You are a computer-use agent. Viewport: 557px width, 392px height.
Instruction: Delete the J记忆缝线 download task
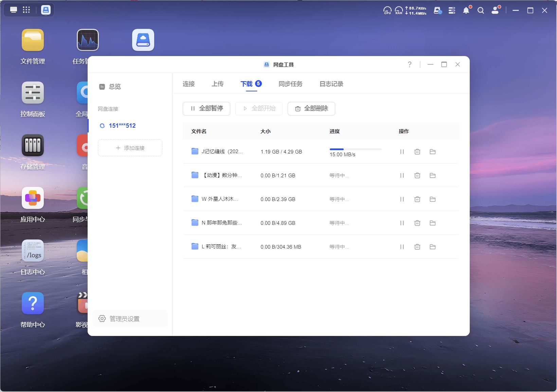coord(417,152)
